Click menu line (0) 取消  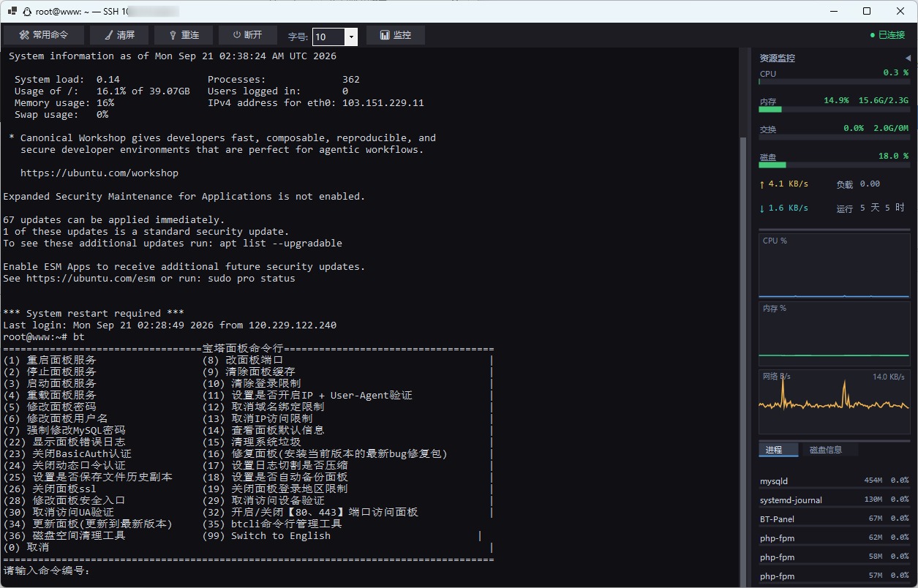point(26,548)
